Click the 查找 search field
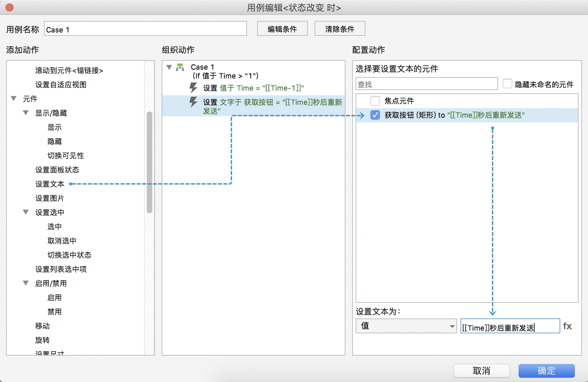Image resolution: width=588 pixels, height=382 pixels. coord(427,84)
